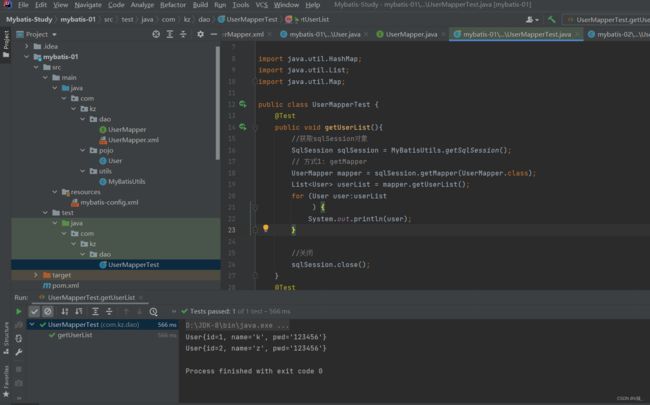Rerun the test with the green play button
This screenshot has width=650, height=405.
(18, 311)
